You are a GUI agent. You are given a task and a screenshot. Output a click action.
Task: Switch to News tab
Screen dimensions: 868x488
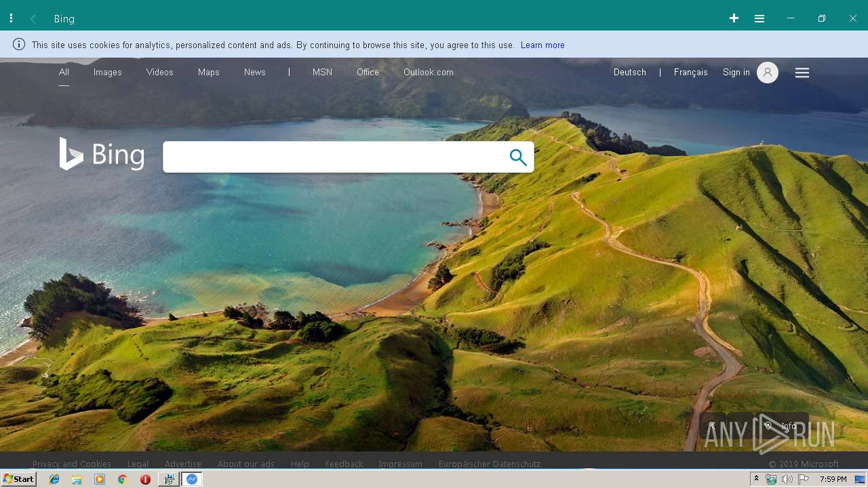pos(255,73)
